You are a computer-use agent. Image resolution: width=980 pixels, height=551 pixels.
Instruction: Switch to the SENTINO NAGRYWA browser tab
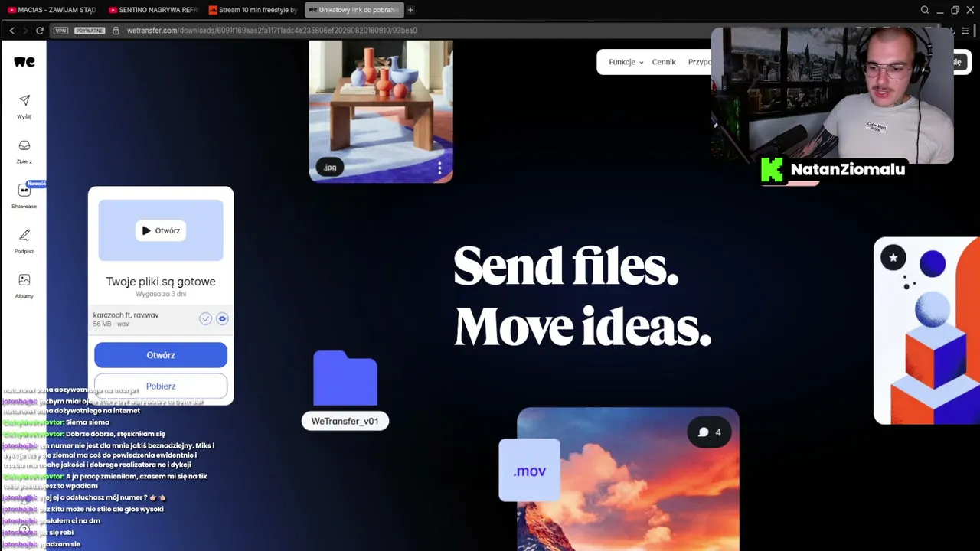[153, 10]
